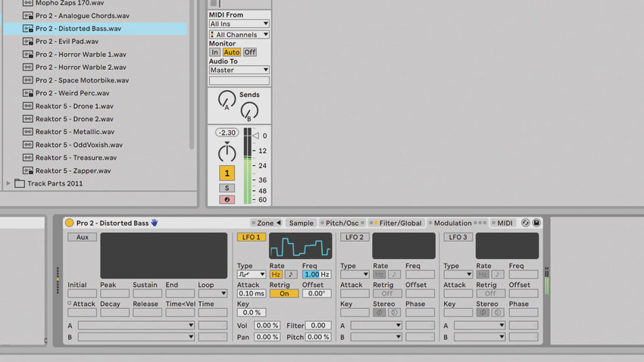
Task: Arm the track for recording
Action: 227,199
